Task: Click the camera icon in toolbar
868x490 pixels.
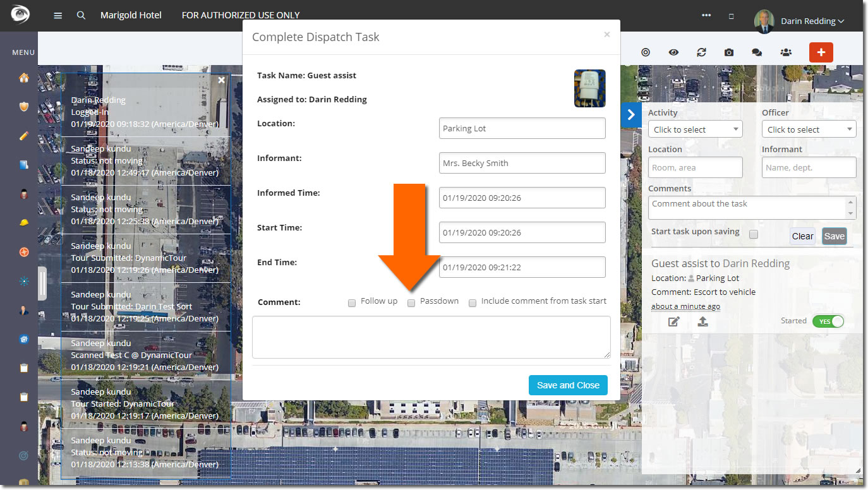Action: click(x=729, y=52)
